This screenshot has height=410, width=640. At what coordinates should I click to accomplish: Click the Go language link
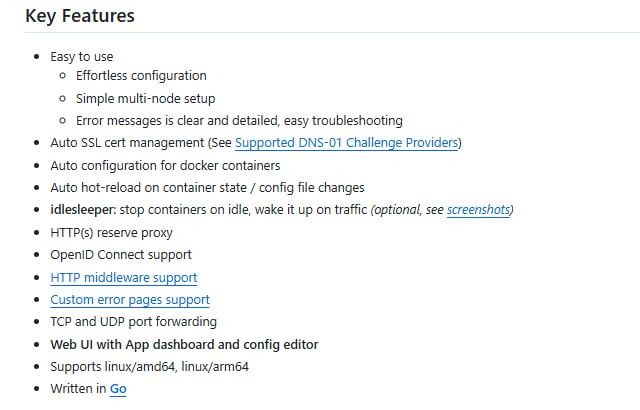[x=118, y=389]
